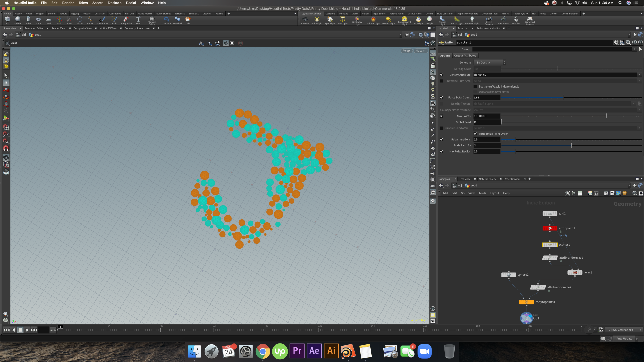Click the Spray Paint shelf tool
Screen dimensions: 644x362
click(x=126, y=20)
